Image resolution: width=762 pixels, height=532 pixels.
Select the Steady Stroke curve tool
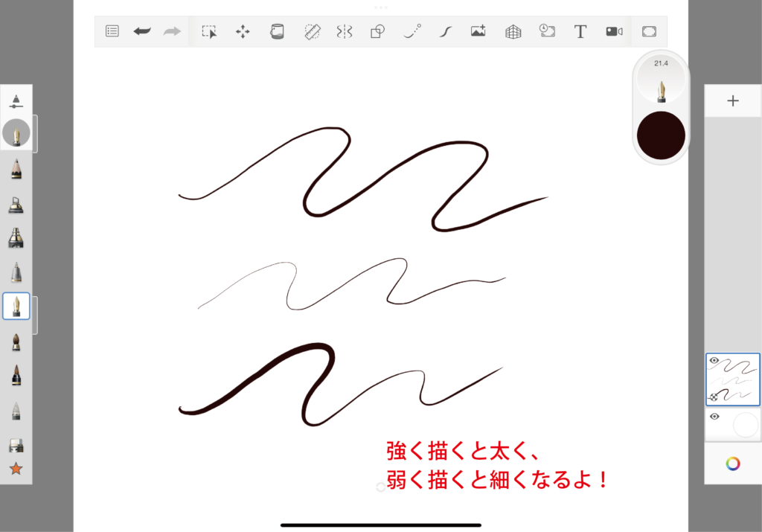[445, 31]
